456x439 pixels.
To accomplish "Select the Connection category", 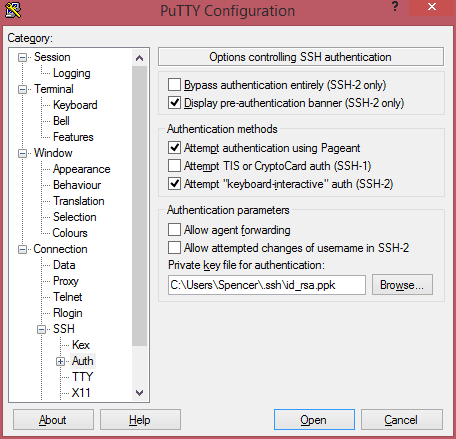I will point(60,249).
